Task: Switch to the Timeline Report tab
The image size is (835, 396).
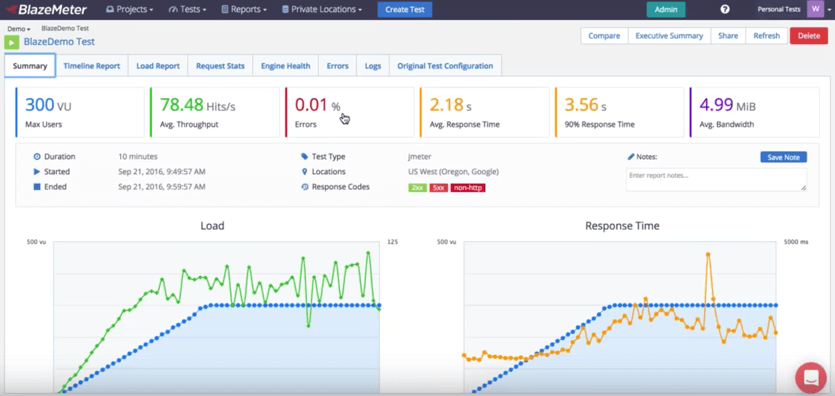Action: point(92,66)
